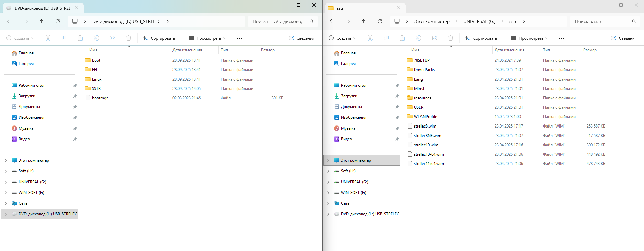The width and height of the screenshot is (644, 251).
Task: Click UNIVERSAL (G:) in right breadcrumb path
Action: pos(479,21)
